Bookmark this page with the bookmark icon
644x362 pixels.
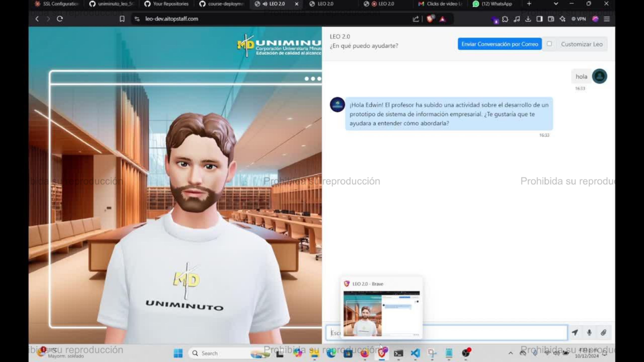coord(122,19)
